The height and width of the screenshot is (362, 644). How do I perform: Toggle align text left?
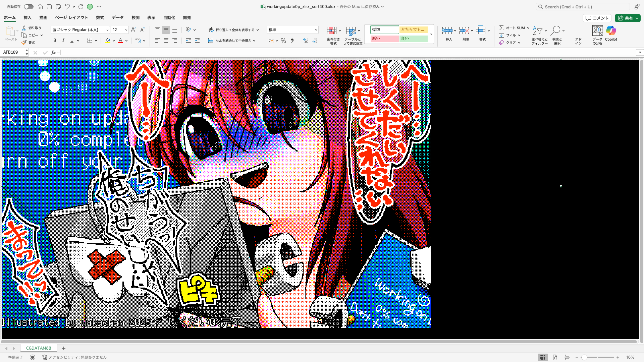coord(157,41)
